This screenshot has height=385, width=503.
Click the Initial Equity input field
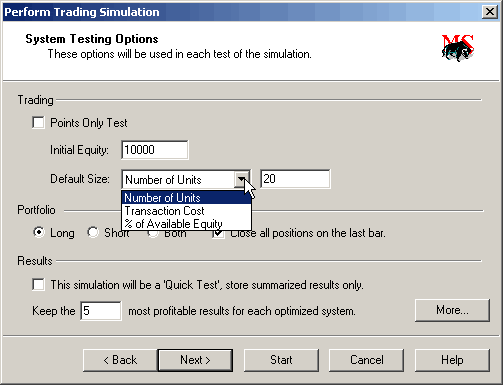pyautogui.click(x=155, y=150)
